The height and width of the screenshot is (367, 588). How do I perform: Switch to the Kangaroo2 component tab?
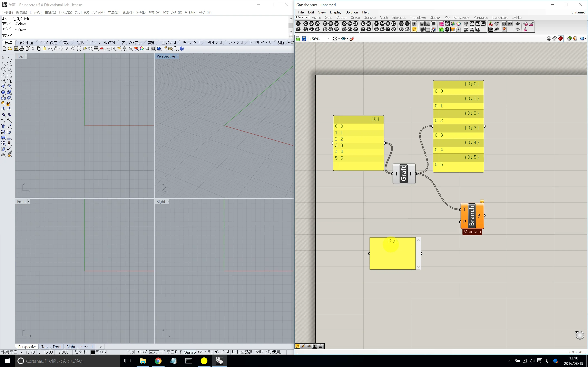(x=461, y=18)
